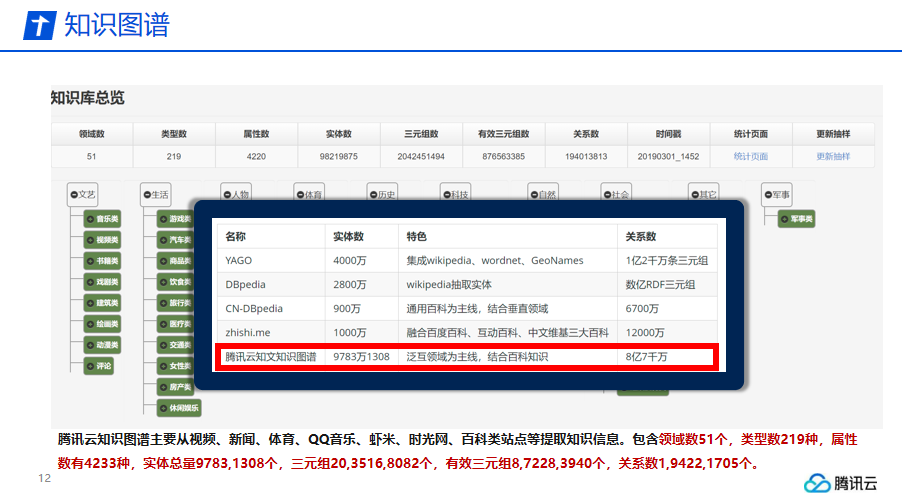The height and width of the screenshot is (502, 902).
Task: Select the 有效三元组数 column header
Action: click(x=503, y=134)
